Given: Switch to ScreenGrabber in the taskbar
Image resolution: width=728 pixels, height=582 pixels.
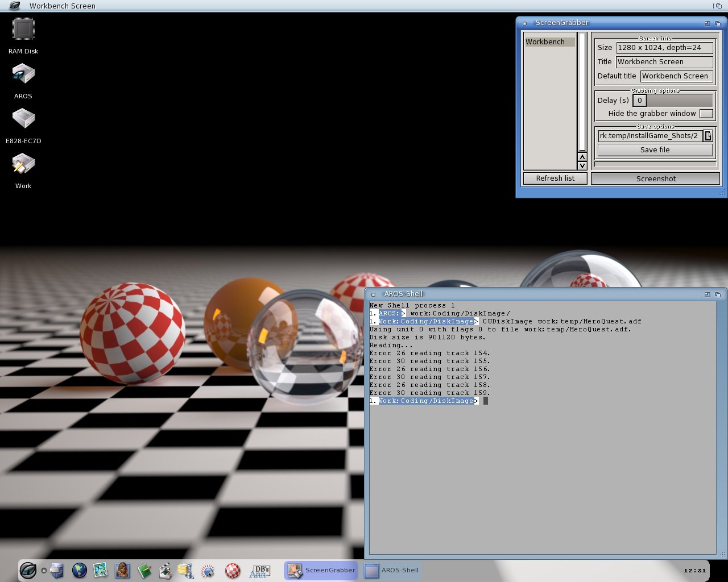Looking at the screenshot, I should pos(321,570).
